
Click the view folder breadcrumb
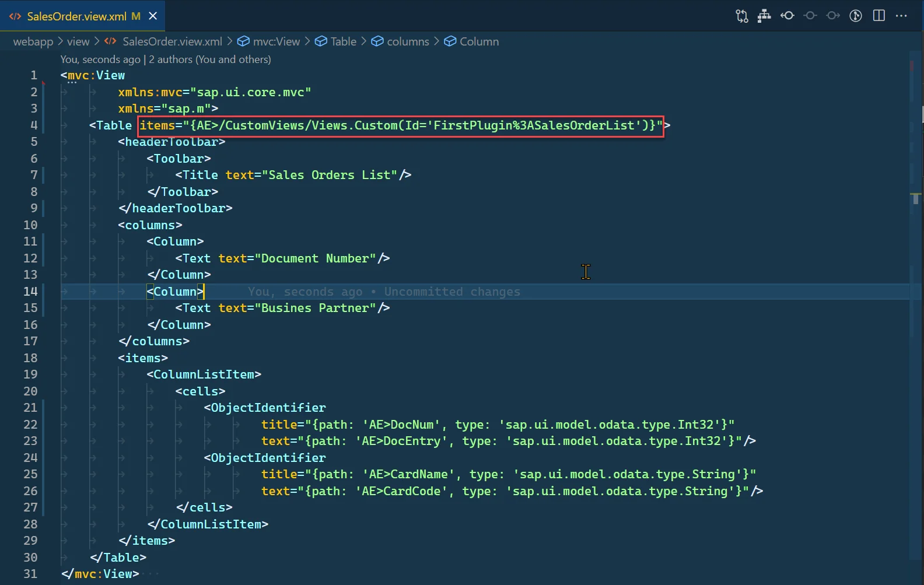[x=78, y=41]
